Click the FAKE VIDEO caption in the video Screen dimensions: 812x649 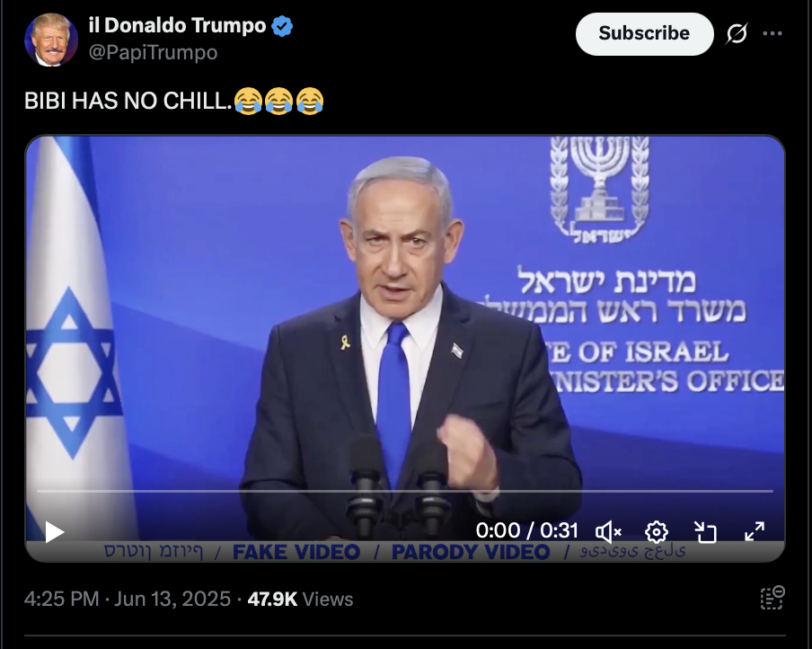pyautogui.click(x=296, y=552)
